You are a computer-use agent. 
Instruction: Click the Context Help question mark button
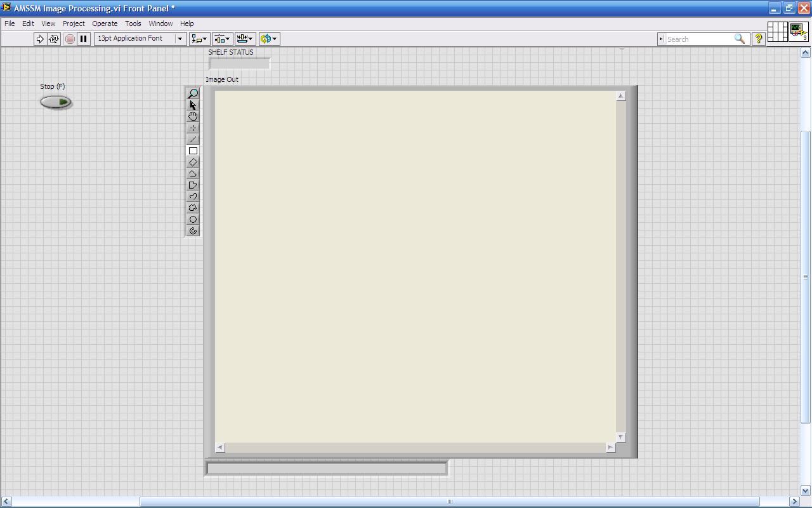[x=758, y=39]
